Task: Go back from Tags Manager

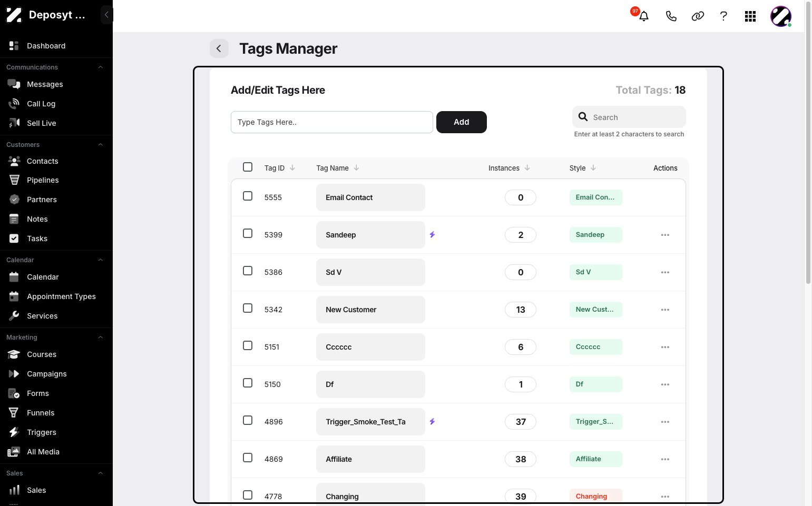Action: pos(219,48)
